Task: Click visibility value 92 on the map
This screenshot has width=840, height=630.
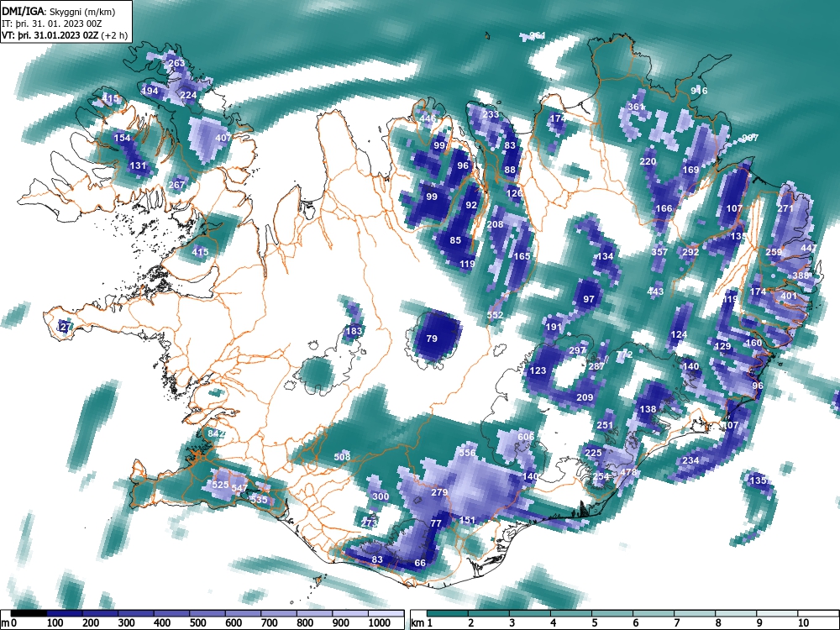Action: coord(471,205)
